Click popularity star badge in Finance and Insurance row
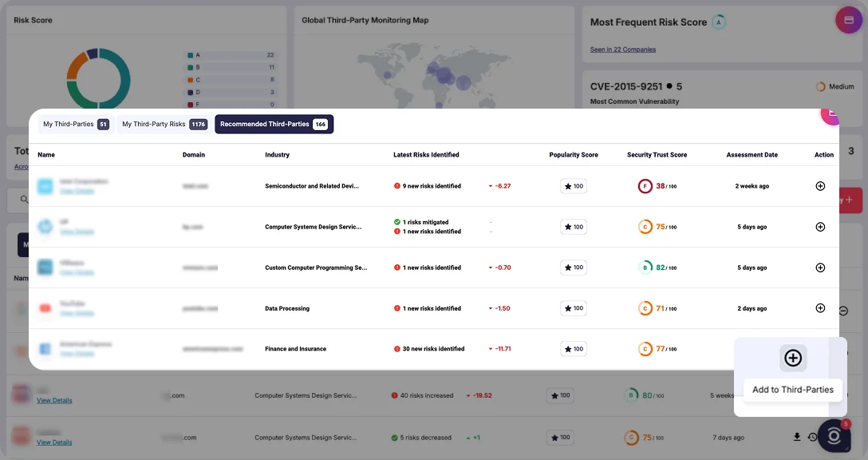 coord(574,349)
